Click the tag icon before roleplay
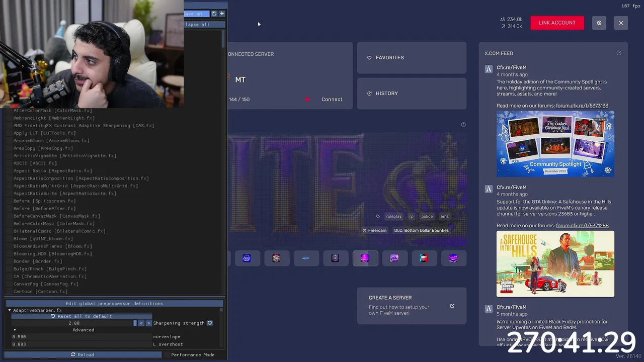Image resolution: width=644 pixels, height=362 pixels. click(x=378, y=216)
